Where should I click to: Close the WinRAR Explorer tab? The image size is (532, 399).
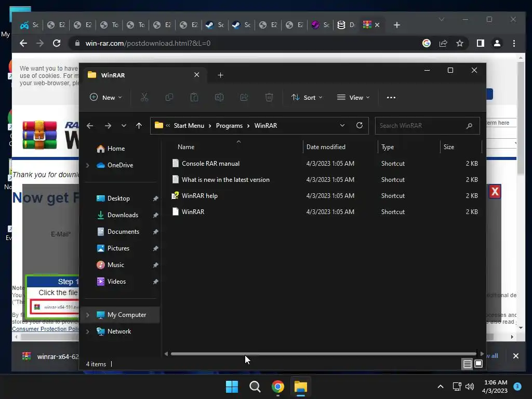click(196, 75)
